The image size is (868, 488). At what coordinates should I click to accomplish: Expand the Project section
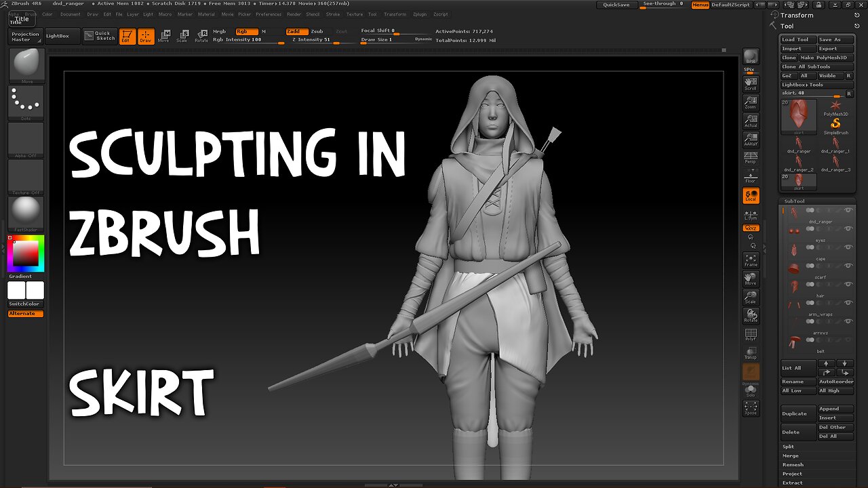click(x=792, y=474)
